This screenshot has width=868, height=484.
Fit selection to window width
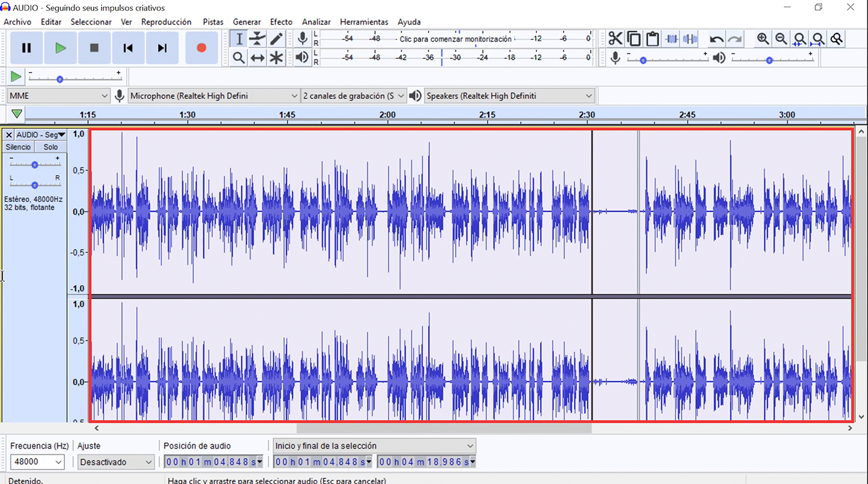[x=800, y=39]
